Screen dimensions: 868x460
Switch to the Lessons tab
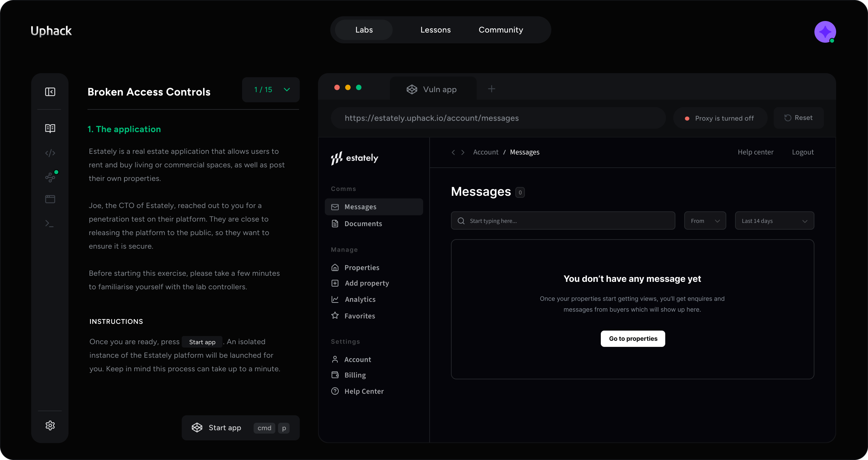pos(435,30)
